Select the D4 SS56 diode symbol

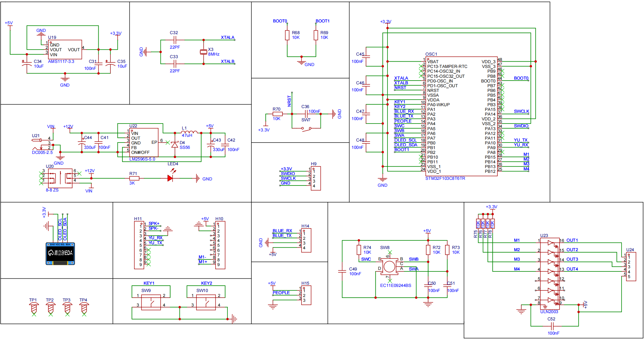[x=175, y=145]
